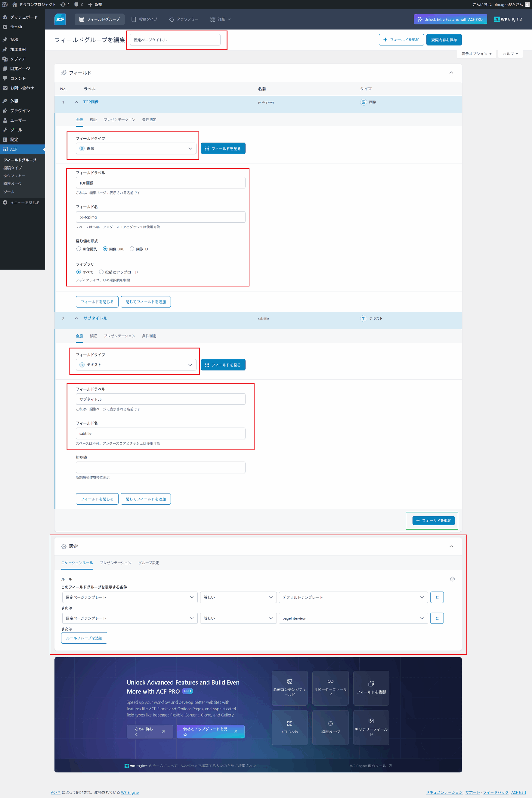Open the 表示オプション screen options dropdown
The height and width of the screenshot is (798, 532).
click(x=476, y=54)
